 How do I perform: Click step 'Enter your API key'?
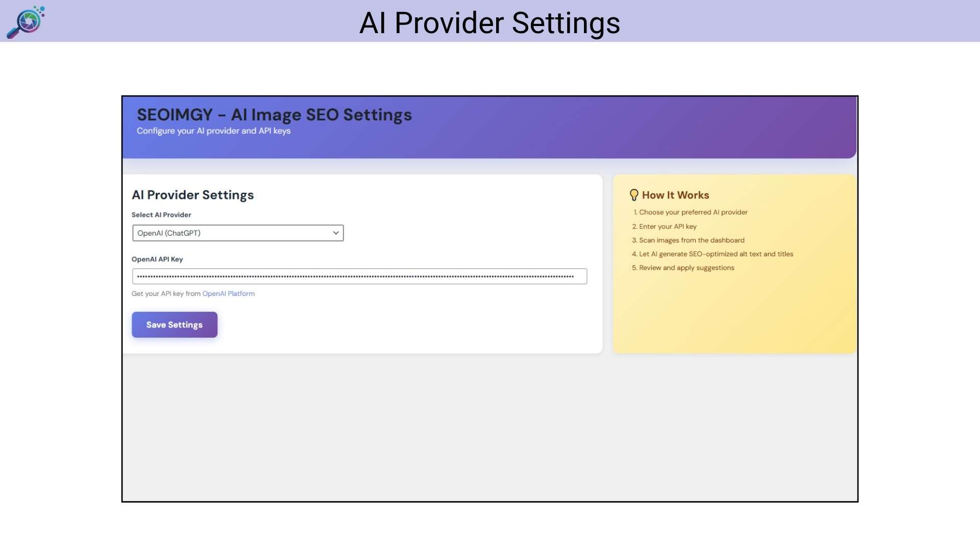[x=668, y=227]
